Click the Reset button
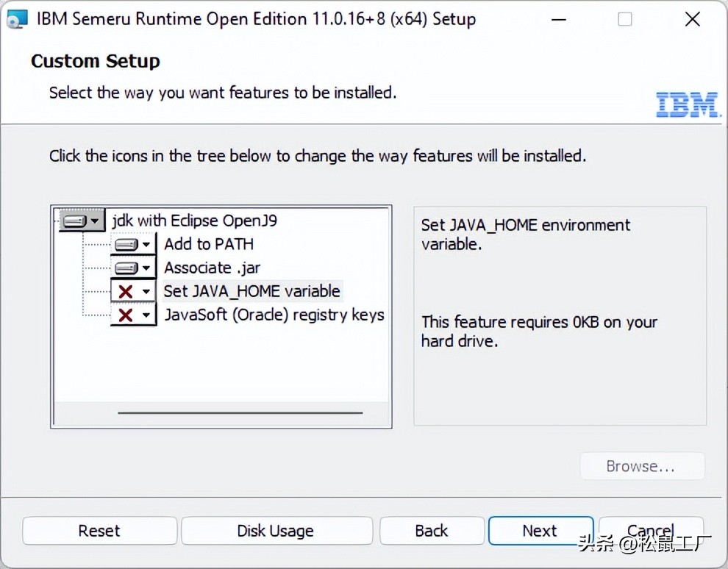 click(x=99, y=530)
